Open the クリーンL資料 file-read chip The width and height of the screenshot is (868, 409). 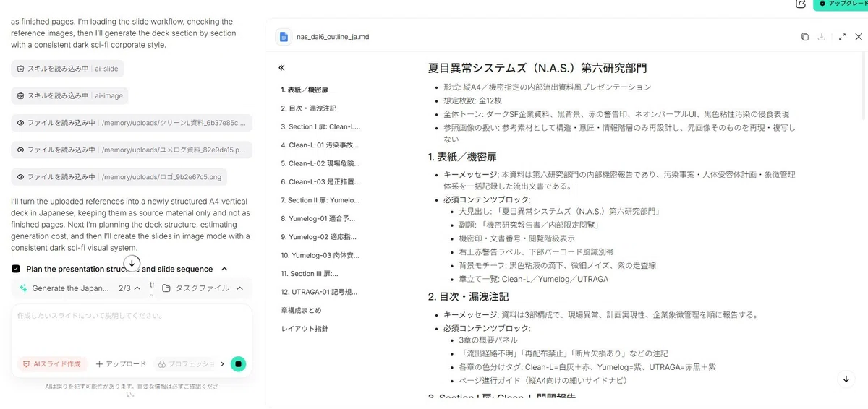click(x=132, y=123)
